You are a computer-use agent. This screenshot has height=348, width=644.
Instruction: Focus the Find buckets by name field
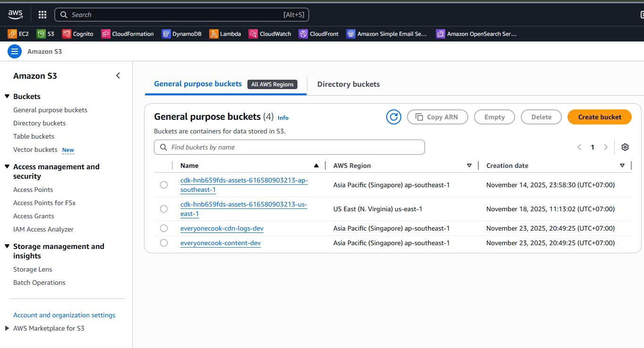coord(289,147)
